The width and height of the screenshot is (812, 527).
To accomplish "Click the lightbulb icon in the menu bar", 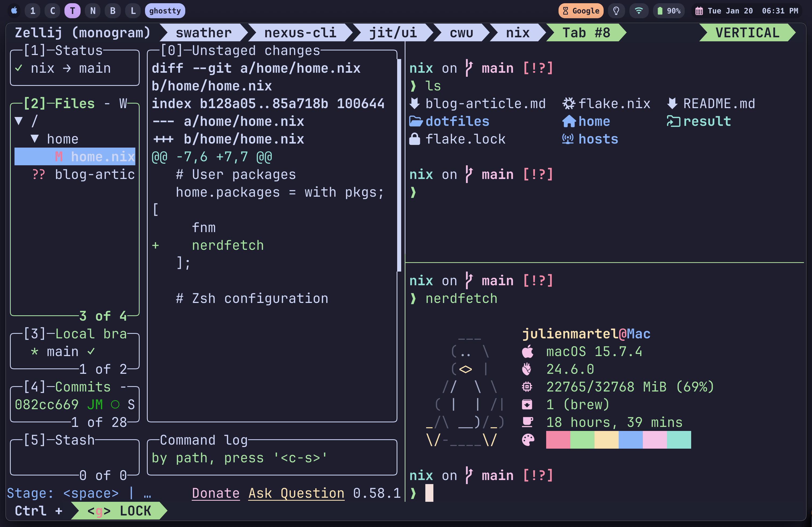I will click(616, 11).
